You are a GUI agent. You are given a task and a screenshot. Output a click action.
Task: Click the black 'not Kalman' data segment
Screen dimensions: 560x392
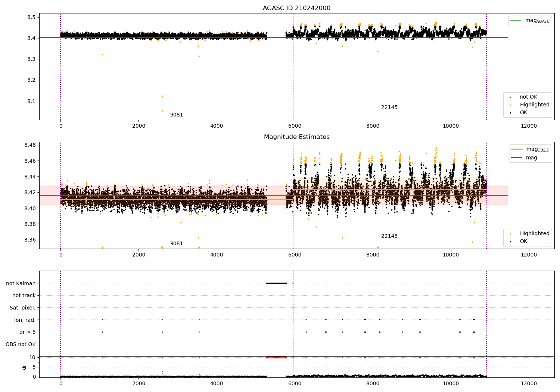(x=276, y=283)
